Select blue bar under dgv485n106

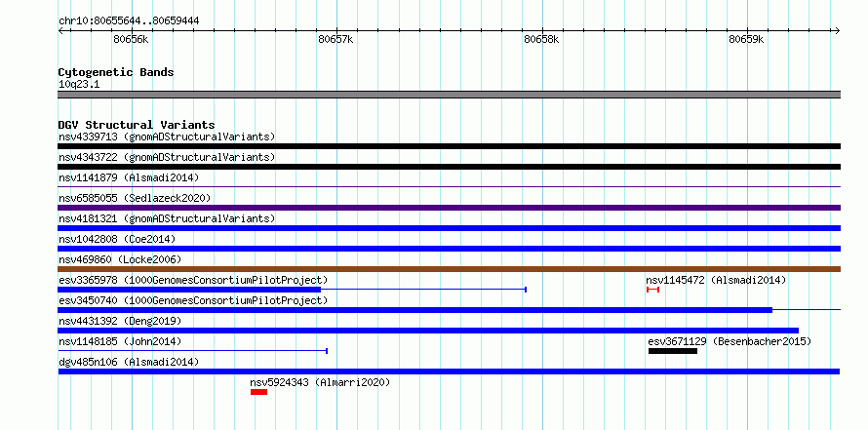(449, 371)
